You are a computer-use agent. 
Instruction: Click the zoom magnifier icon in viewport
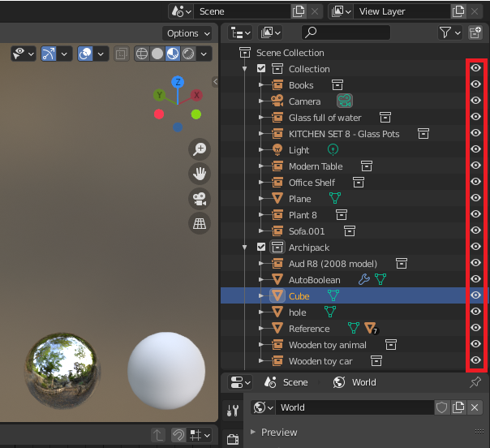click(200, 149)
